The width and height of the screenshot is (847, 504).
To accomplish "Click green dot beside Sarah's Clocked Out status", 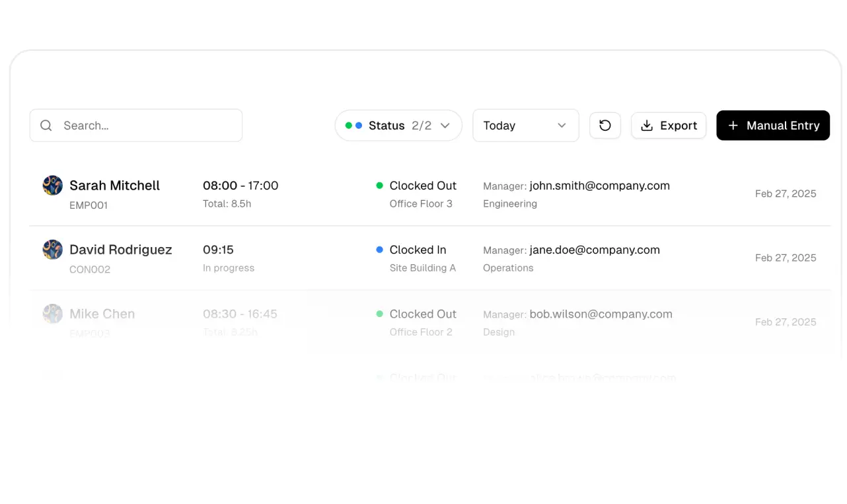I will coord(379,186).
